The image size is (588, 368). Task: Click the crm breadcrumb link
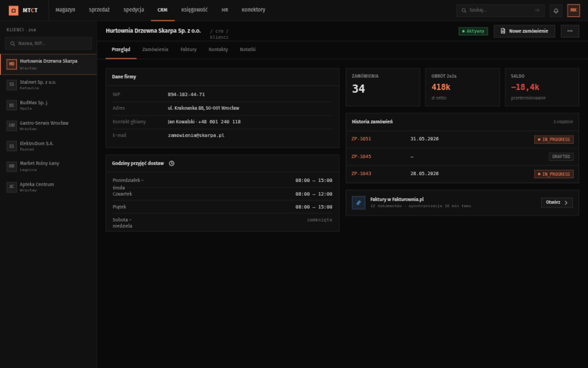[x=219, y=31]
